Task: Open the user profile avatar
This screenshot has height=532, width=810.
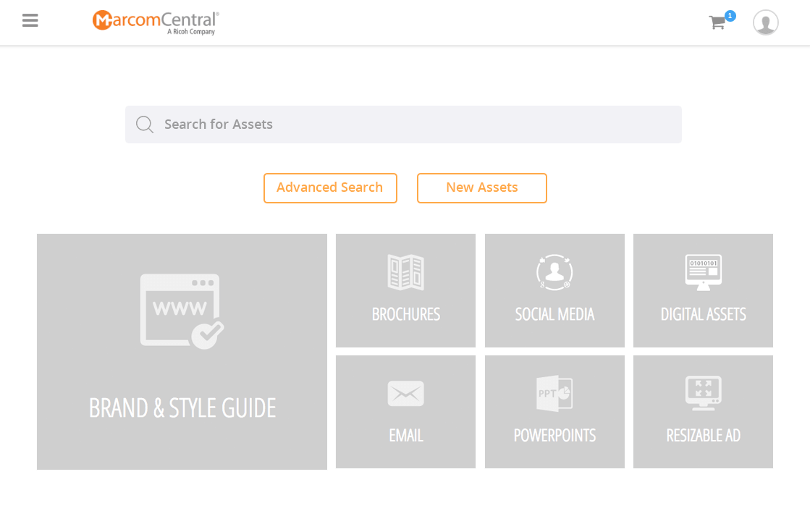Action: coord(765,22)
